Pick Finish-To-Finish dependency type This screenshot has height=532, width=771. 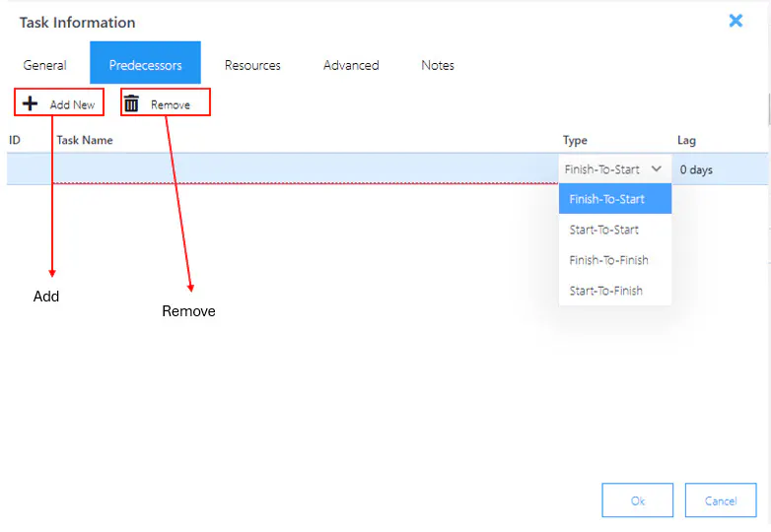tap(615, 260)
